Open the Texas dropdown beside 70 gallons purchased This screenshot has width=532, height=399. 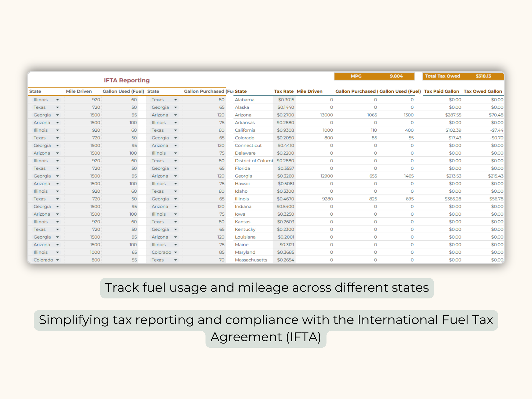(x=176, y=260)
